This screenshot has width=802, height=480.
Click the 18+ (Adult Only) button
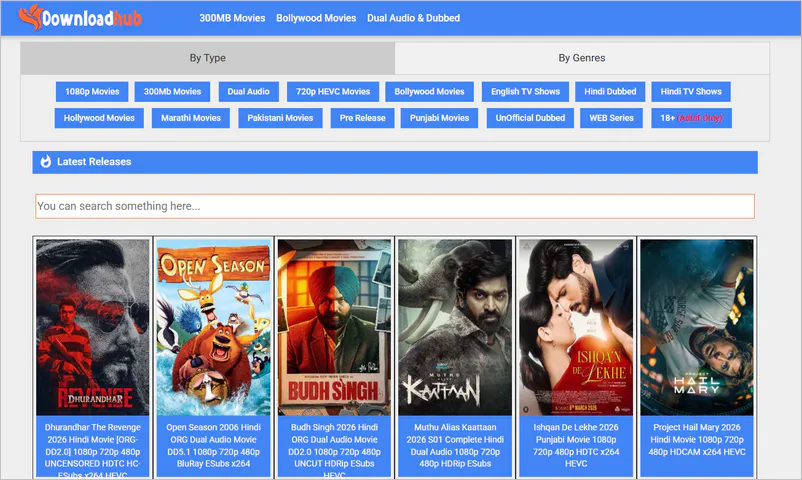click(692, 118)
